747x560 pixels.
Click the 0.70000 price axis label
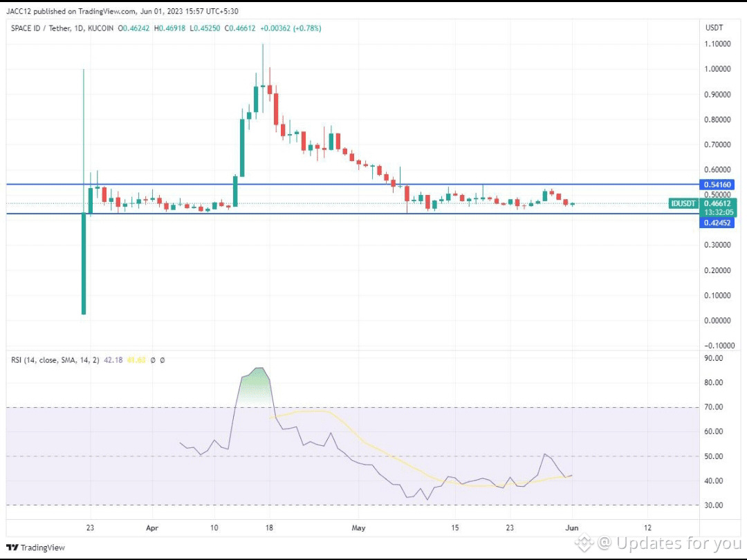point(717,144)
